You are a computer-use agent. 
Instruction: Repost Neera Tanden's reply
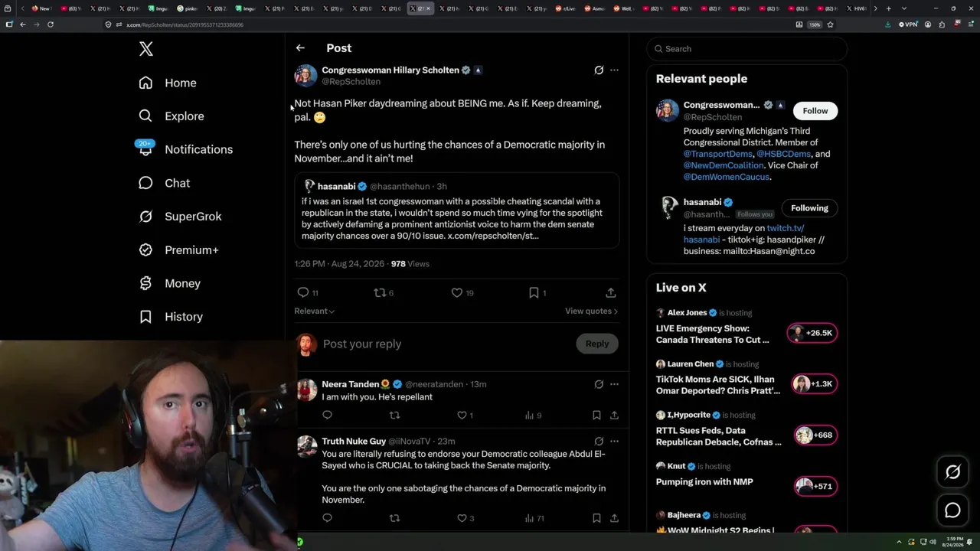[x=394, y=415]
